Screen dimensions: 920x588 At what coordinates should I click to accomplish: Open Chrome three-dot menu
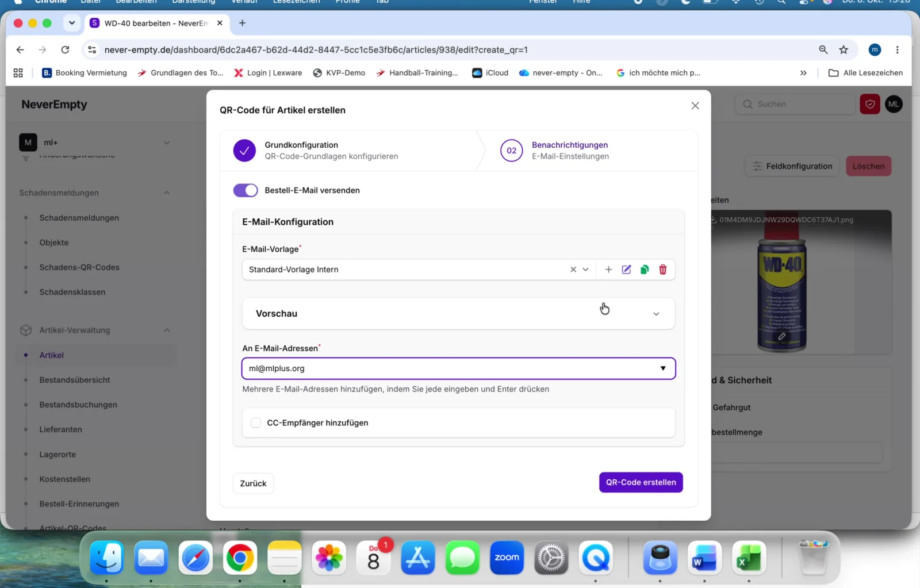[897, 50]
